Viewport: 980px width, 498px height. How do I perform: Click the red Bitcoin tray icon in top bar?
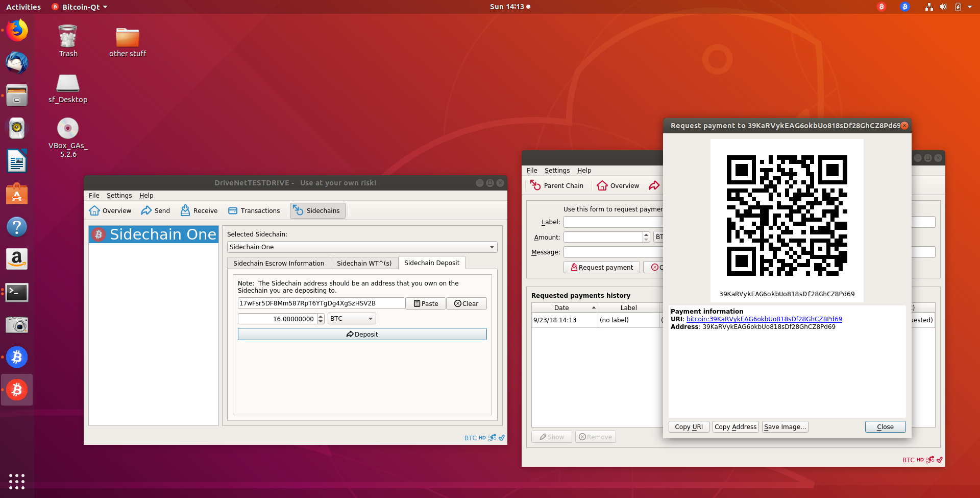[x=881, y=7]
